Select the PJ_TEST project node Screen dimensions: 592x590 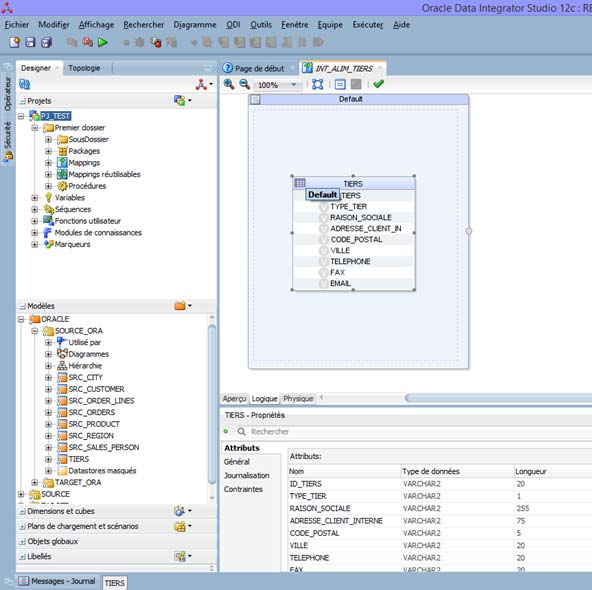pyautogui.click(x=56, y=116)
